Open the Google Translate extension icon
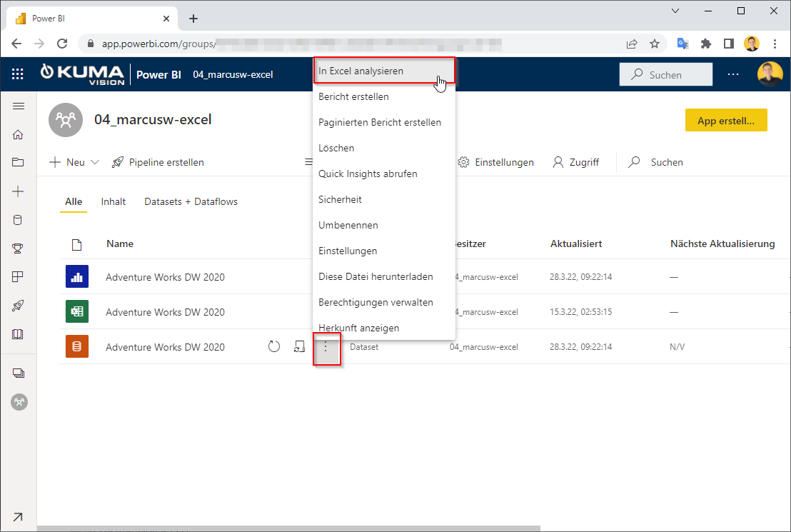The height and width of the screenshot is (532, 791). pyautogui.click(x=683, y=44)
